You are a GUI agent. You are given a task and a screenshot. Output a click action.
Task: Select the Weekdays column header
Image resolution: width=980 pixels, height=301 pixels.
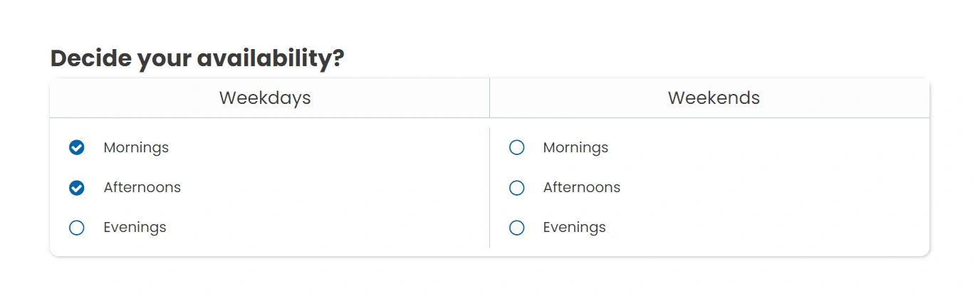click(x=265, y=98)
